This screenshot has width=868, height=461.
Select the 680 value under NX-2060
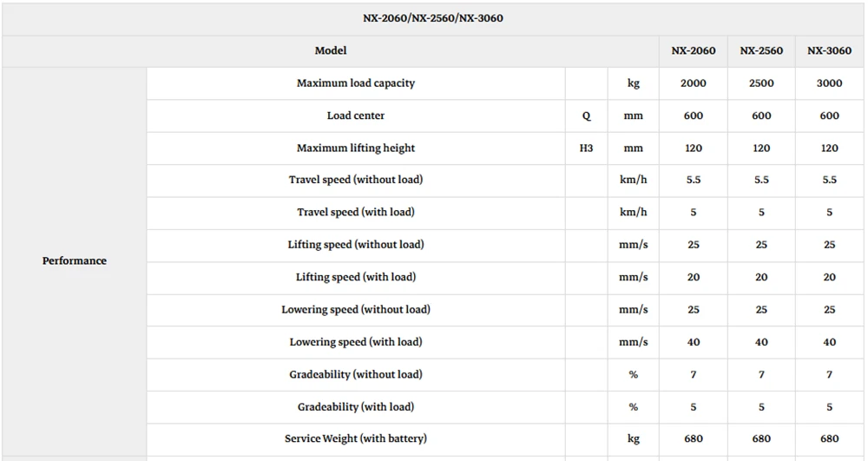click(693, 439)
